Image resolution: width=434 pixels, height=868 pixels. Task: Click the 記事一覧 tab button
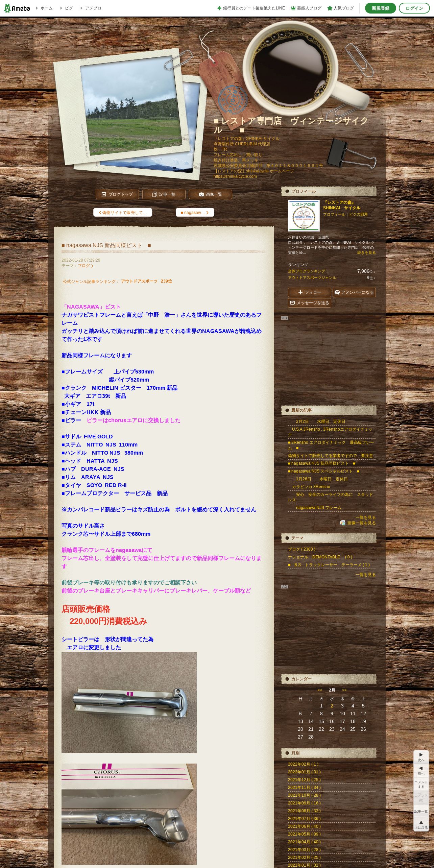click(164, 194)
